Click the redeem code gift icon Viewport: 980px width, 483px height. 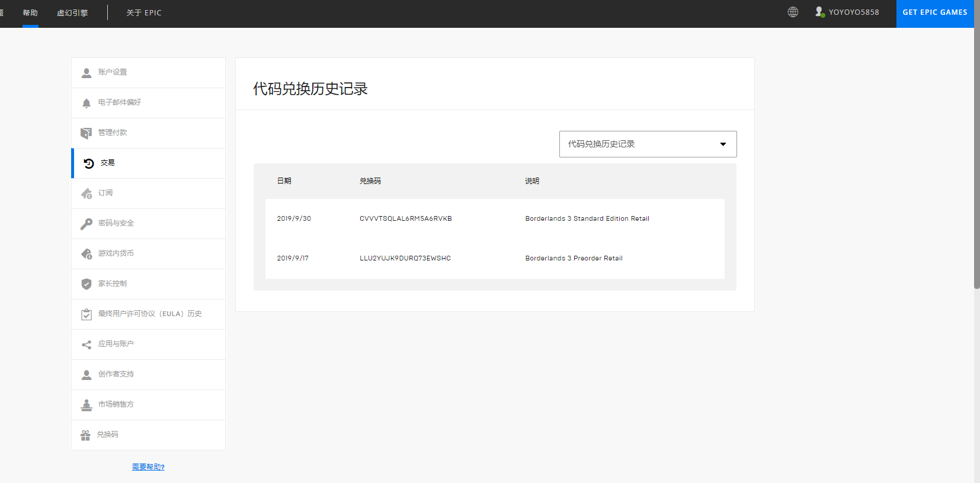85,435
